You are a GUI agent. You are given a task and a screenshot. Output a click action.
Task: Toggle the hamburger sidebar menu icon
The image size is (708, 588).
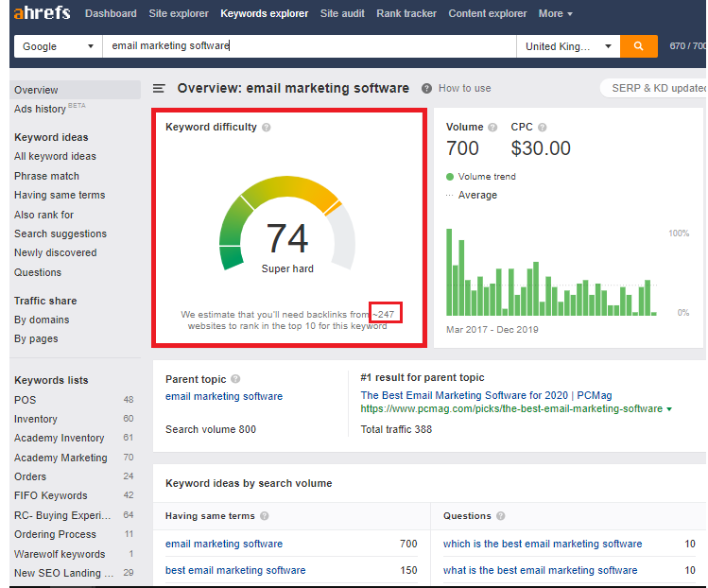click(159, 88)
